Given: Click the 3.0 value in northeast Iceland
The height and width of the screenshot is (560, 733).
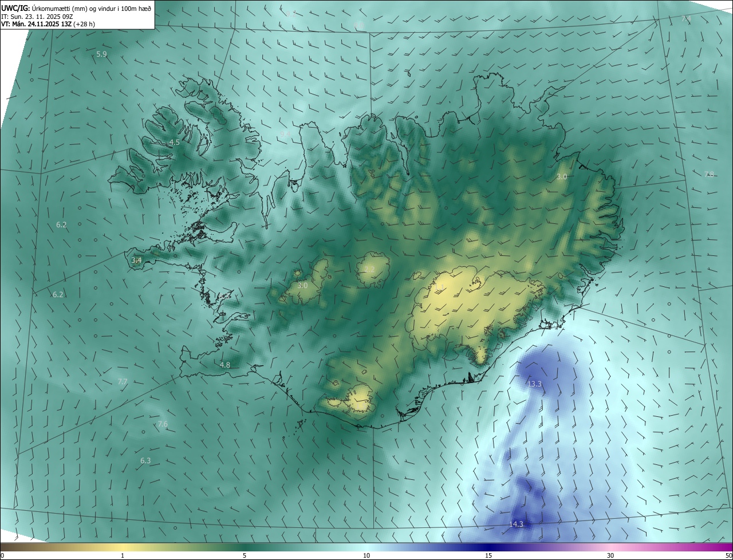Looking at the screenshot, I should coord(562,177).
